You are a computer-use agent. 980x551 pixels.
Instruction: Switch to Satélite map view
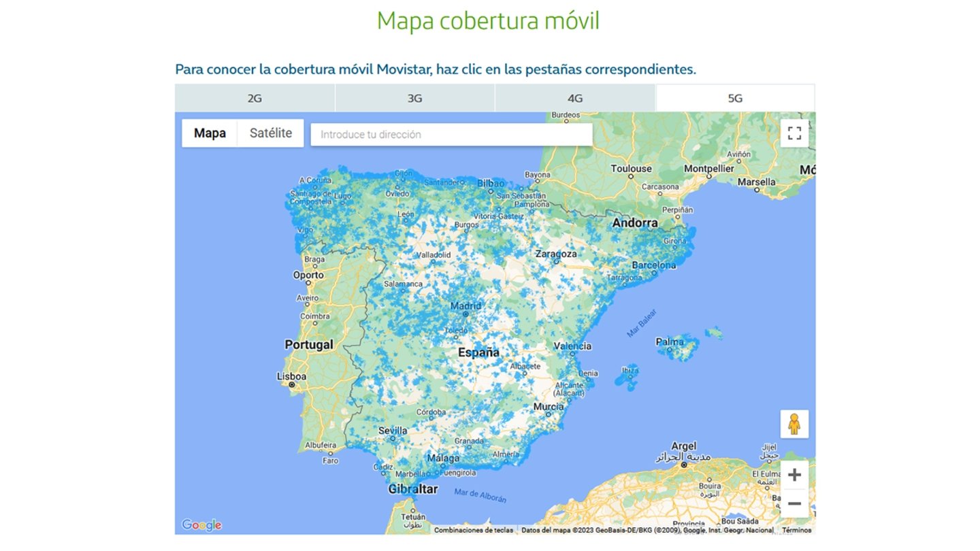(271, 133)
